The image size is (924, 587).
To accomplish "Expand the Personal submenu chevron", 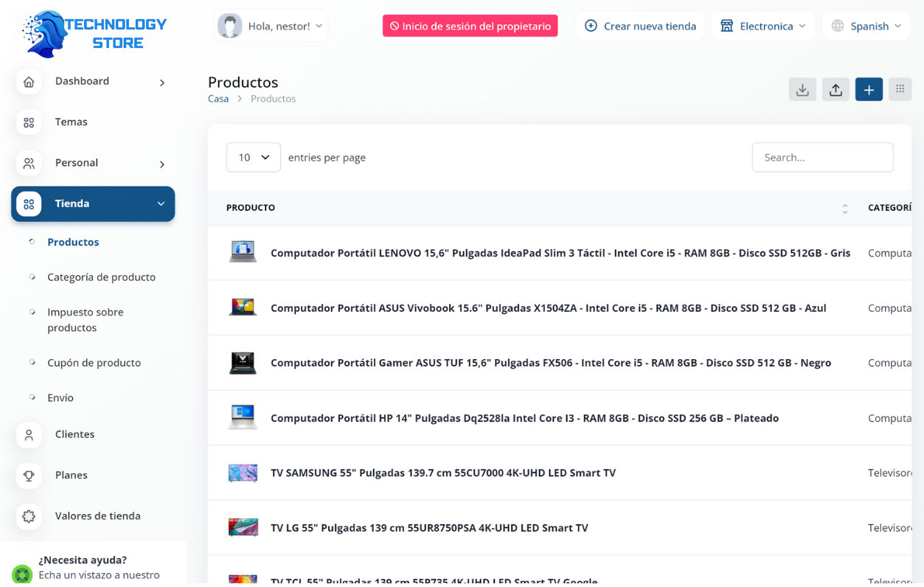I will (162, 164).
